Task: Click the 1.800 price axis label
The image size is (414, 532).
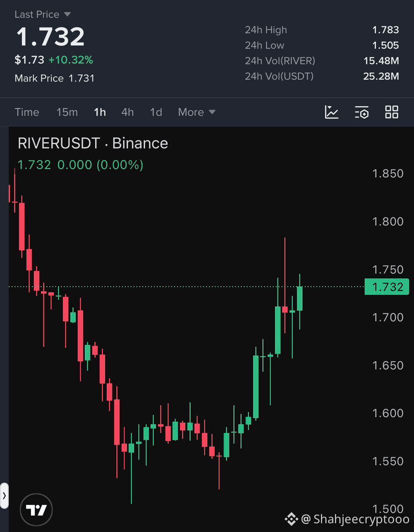Action: tap(388, 221)
